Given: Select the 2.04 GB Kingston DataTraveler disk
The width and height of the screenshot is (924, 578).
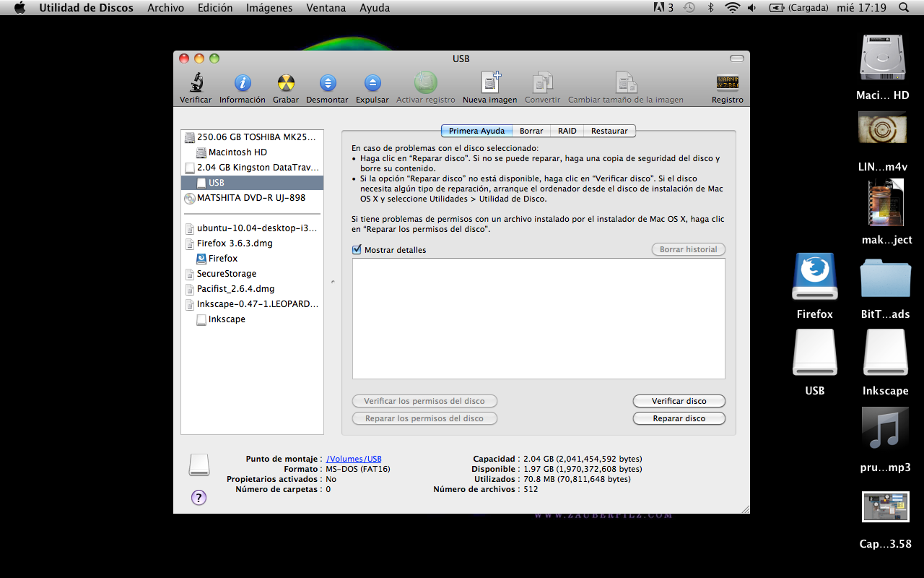Looking at the screenshot, I should point(252,168).
